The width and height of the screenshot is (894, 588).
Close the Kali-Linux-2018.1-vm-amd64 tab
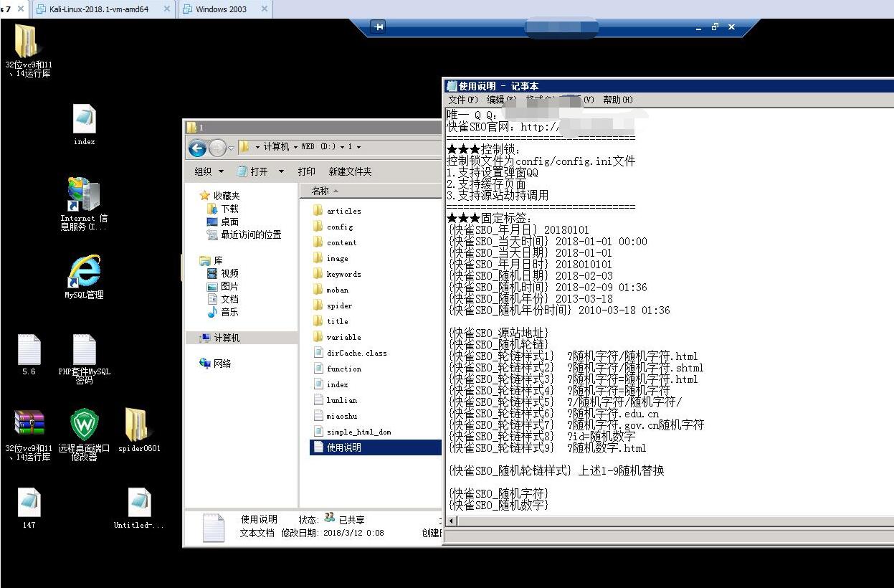coord(167,9)
